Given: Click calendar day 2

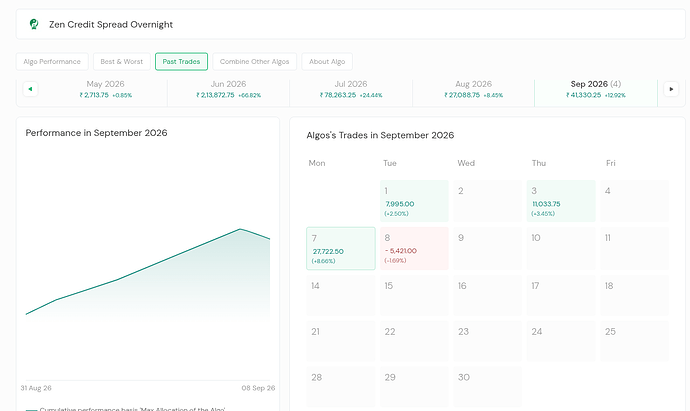Looking at the screenshot, I should 488,201.
